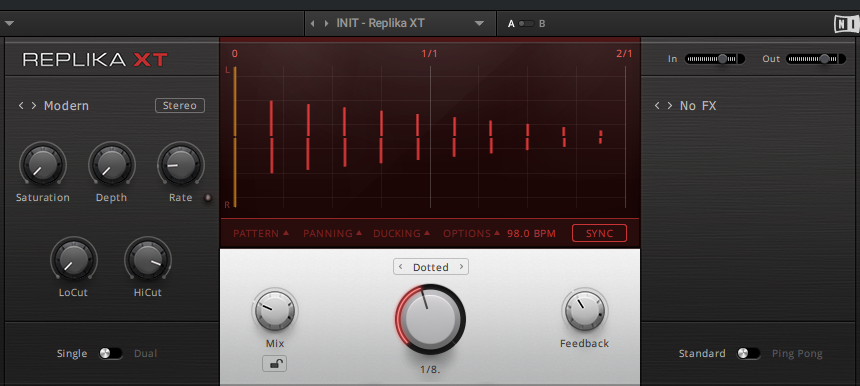Expand the OPTIONS section
860x386 pixels.
[472, 234]
